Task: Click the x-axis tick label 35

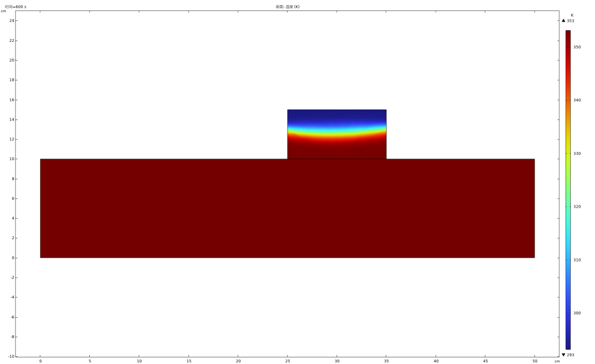Action: pyautogui.click(x=386, y=361)
